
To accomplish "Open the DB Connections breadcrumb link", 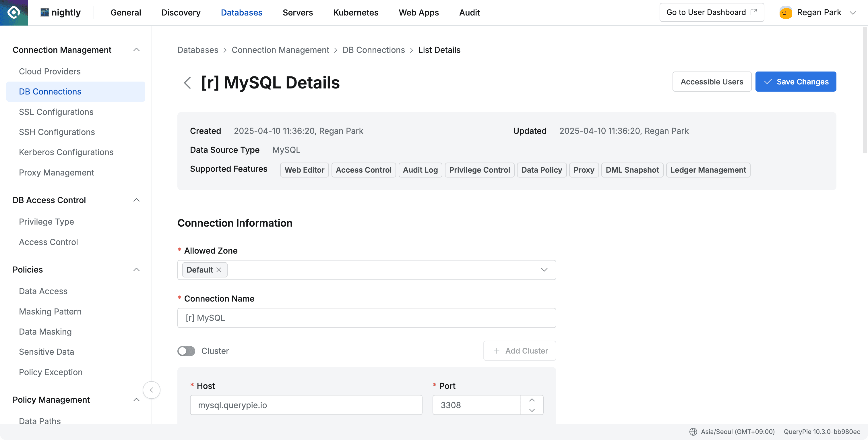I will [373, 50].
